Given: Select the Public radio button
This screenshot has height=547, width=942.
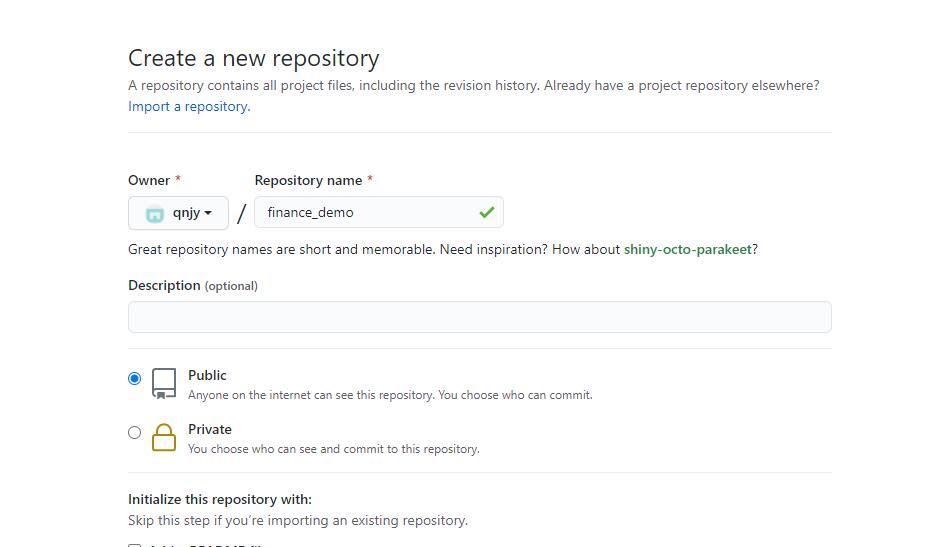Looking at the screenshot, I should [135, 379].
